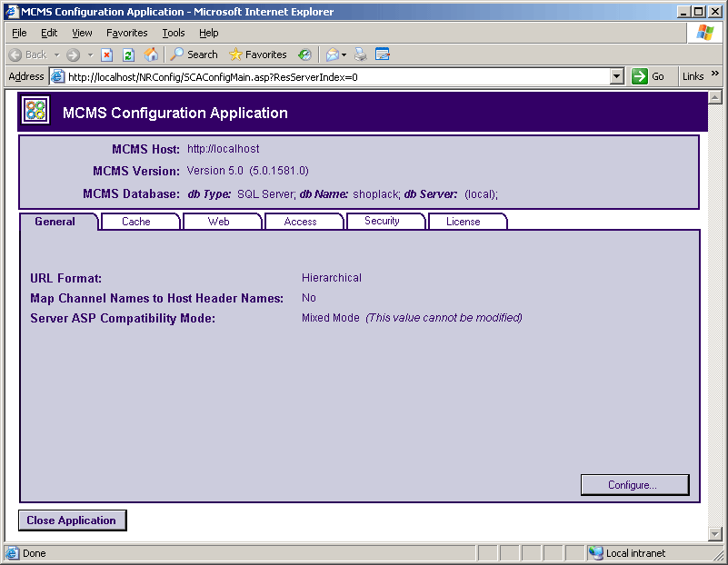
Task: Click the MCMS application logo icon
Action: click(x=35, y=111)
